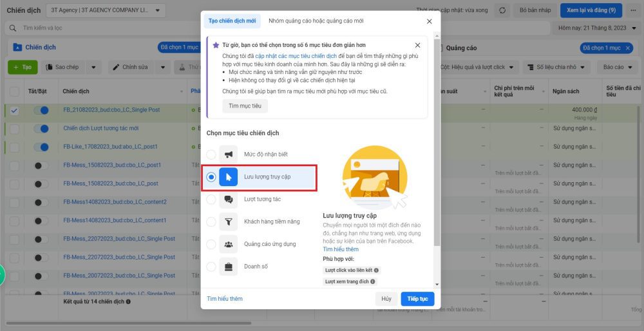
Task: Click the Lượt tương tác chat icon
Action: (x=229, y=199)
